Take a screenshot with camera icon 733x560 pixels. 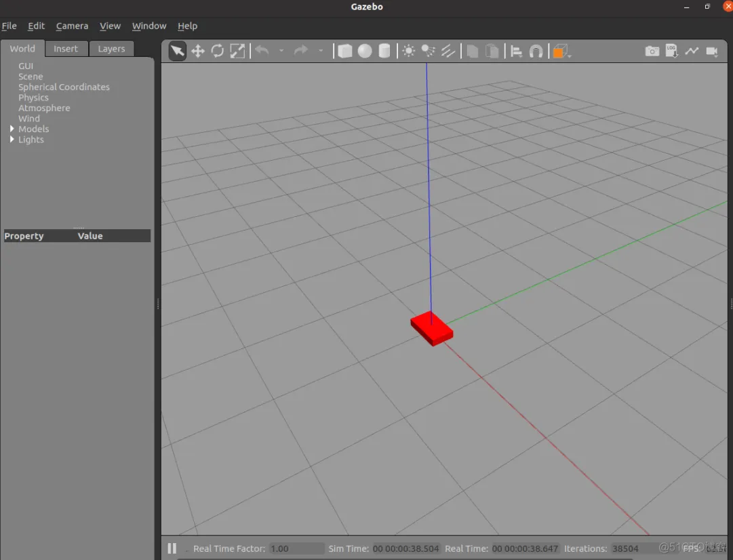[652, 51]
